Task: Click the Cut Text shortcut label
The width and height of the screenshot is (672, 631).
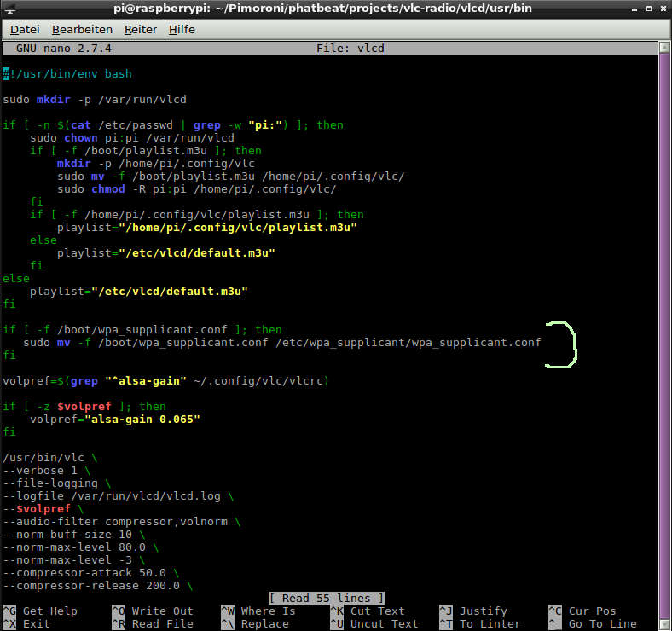Action: (377, 611)
